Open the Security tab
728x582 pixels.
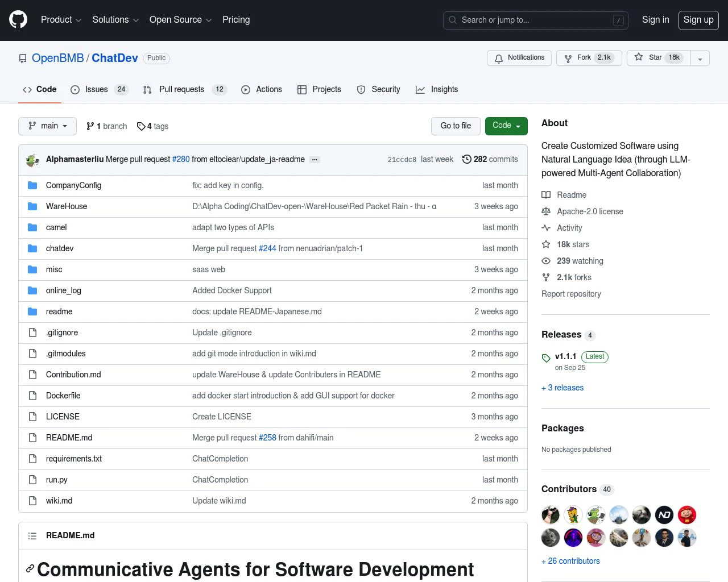click(x=378, y=89)
